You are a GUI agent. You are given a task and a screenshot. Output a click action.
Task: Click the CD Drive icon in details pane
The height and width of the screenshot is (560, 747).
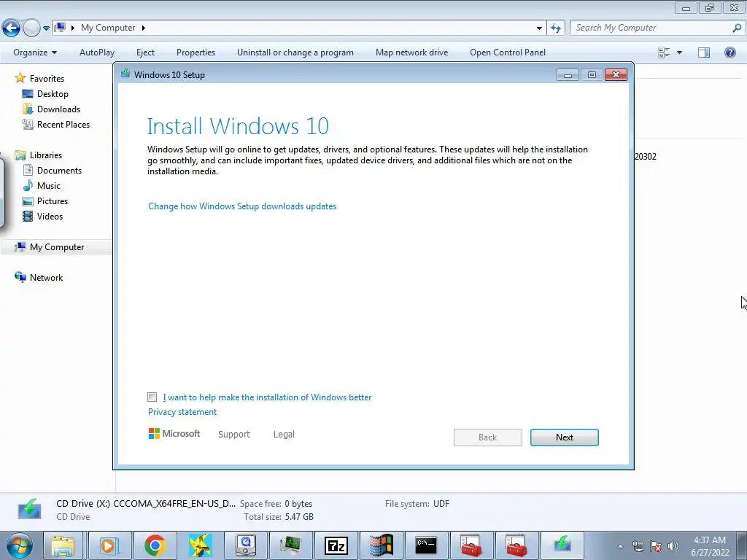click(x=29, y=508)
